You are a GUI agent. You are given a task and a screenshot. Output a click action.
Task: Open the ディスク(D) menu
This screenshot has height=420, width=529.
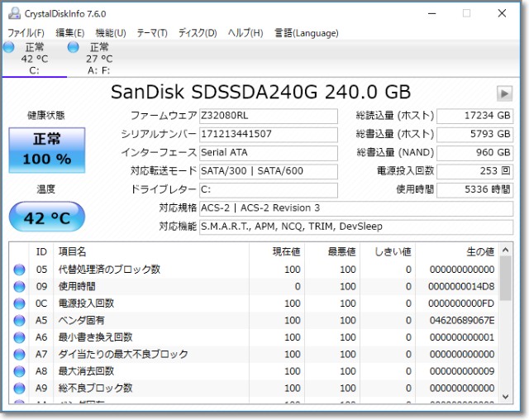[198, 33]
